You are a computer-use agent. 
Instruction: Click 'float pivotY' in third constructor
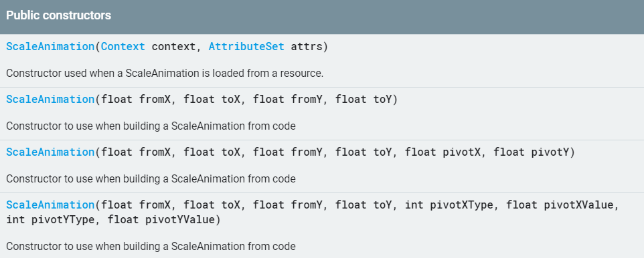(x=531, y=152)
